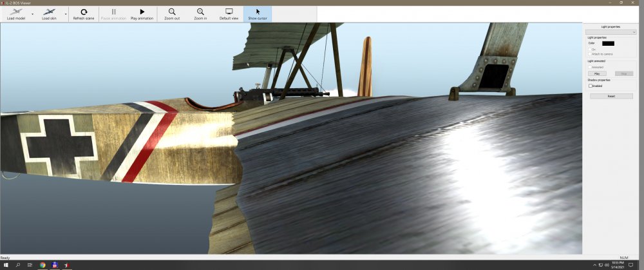
Task: Click the Load model toolbar icon
Action: pyautogui.click(x=15, y=12)
